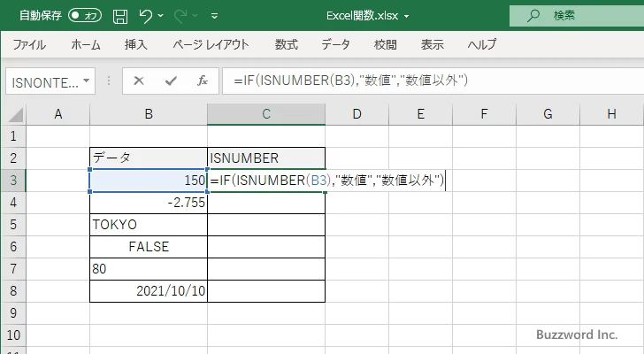This screenshot has height=354, width=644.
Task: Open the ヘルプ tab
Action: 482,44
